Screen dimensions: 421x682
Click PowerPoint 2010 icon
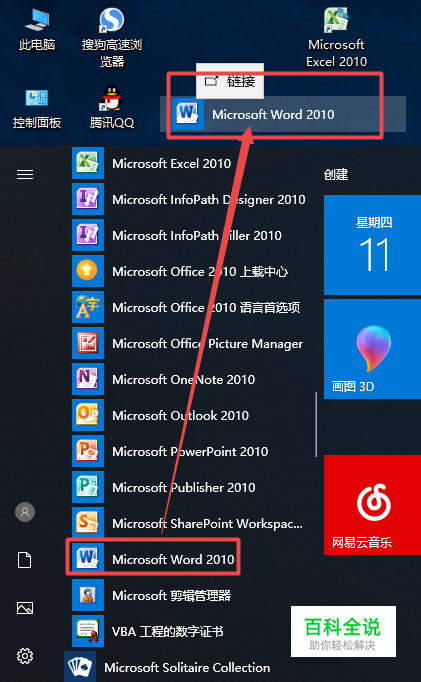88,451
